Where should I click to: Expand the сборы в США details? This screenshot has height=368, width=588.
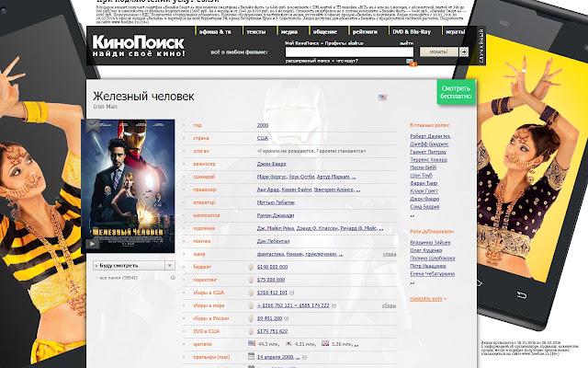pos(292,293)
